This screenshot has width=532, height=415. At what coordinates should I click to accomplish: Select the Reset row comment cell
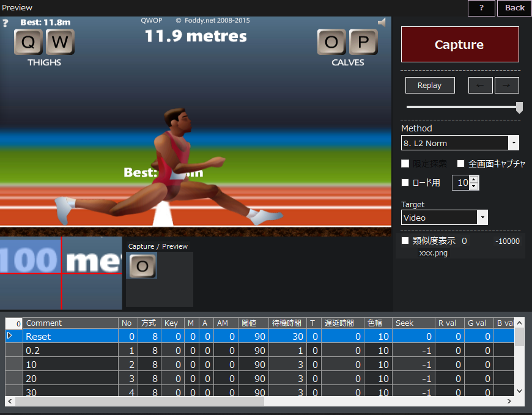(70, 336)
